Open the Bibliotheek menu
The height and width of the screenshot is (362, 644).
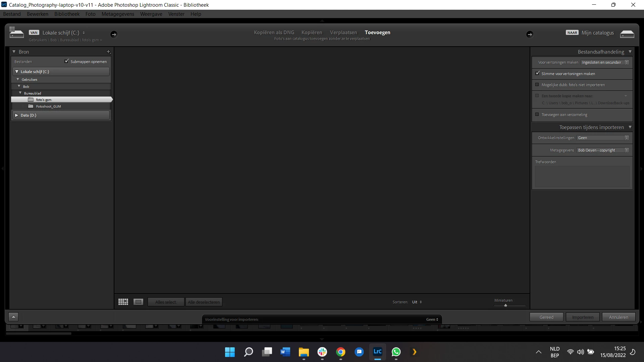(67, 14)
